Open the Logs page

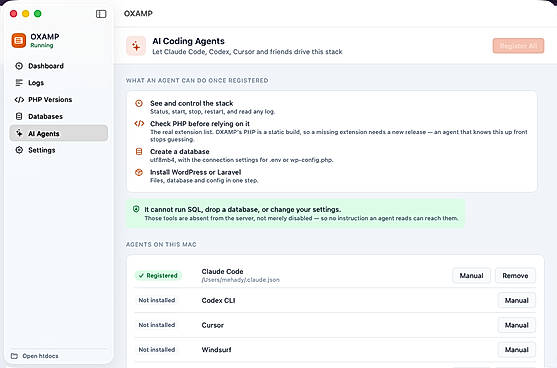click(59, 83)
